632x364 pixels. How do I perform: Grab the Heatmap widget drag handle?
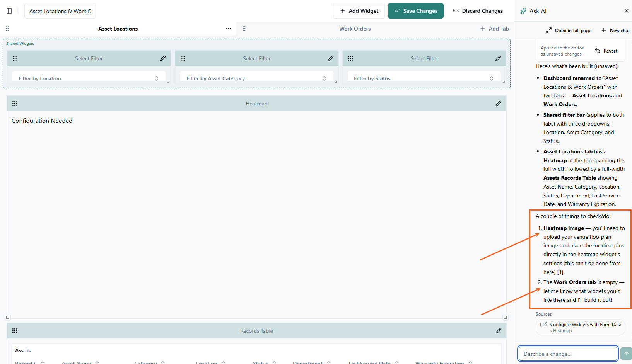click(x=15, y=104)
